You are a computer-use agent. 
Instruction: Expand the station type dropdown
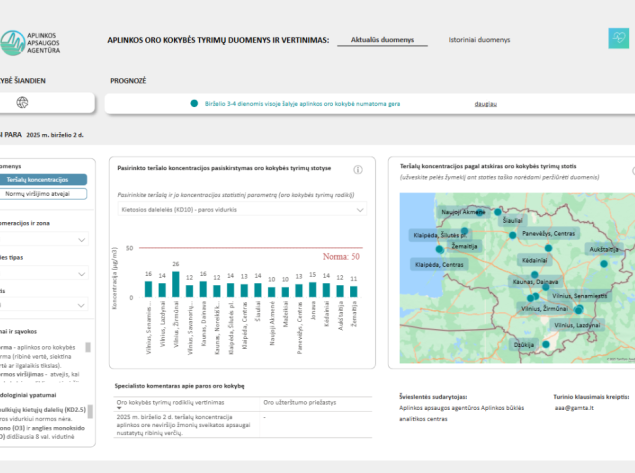pyautogui.click(x=44, y=273)
